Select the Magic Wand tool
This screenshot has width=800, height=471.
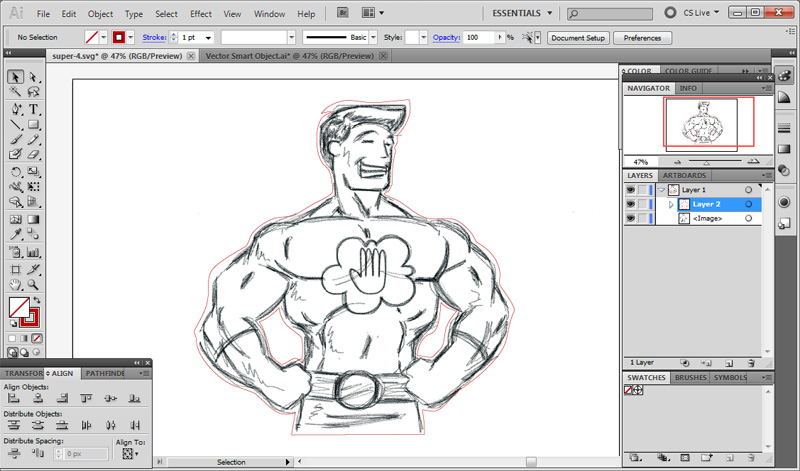[x=16, y=93]
